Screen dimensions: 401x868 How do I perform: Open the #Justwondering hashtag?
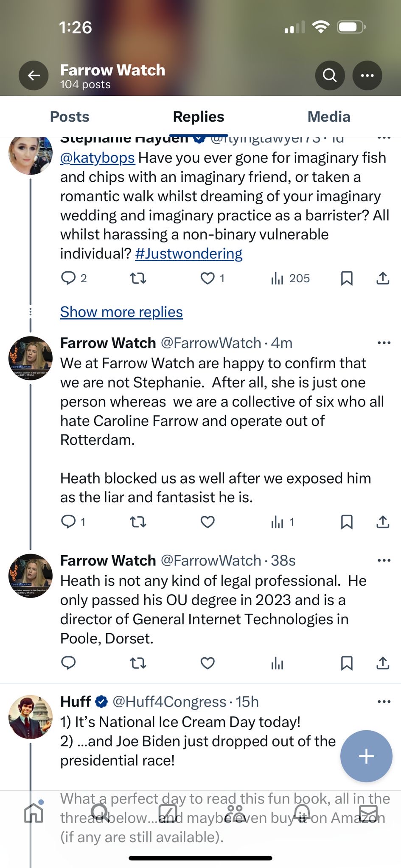pyautogui.click(x=189, y=253)
